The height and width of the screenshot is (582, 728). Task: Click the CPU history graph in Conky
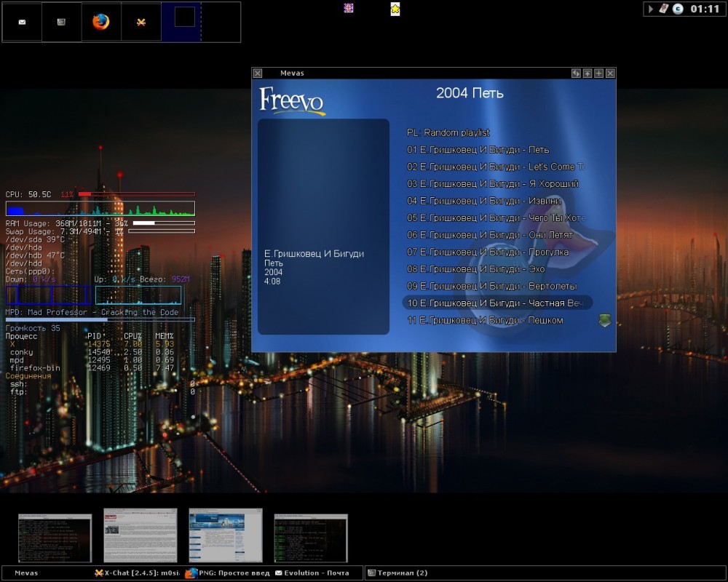(100, 208)
